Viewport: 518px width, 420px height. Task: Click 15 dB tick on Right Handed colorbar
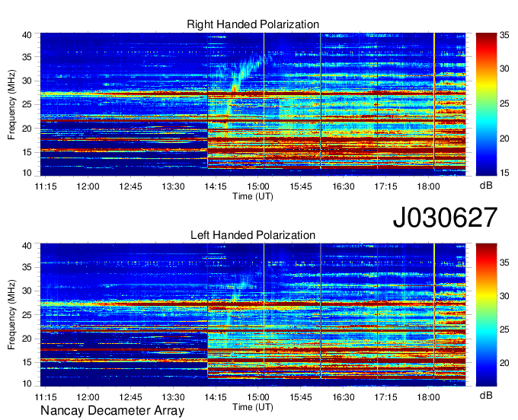click(x=504, y=173)
